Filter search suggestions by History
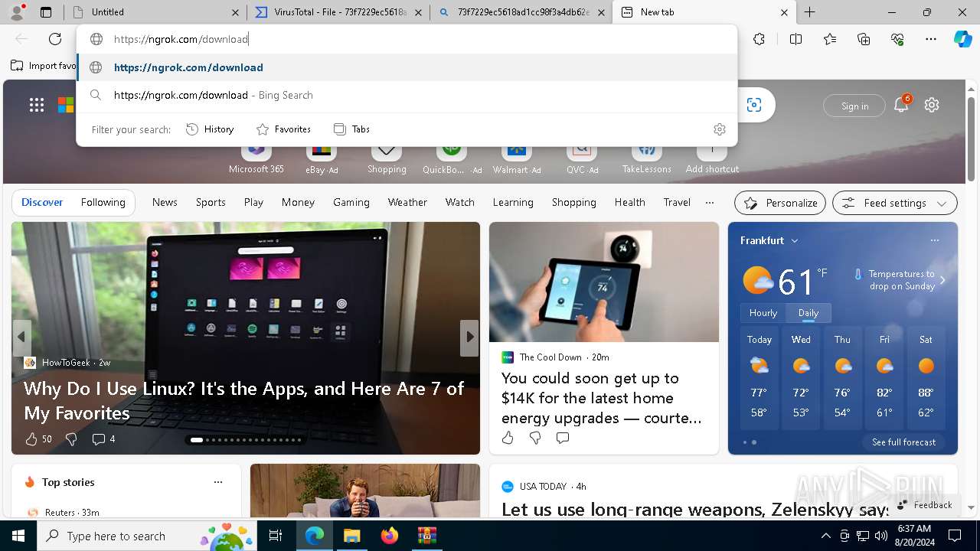The width and height of the screenshot is (980, 551). pyautogui.click(x=211, y=129)
